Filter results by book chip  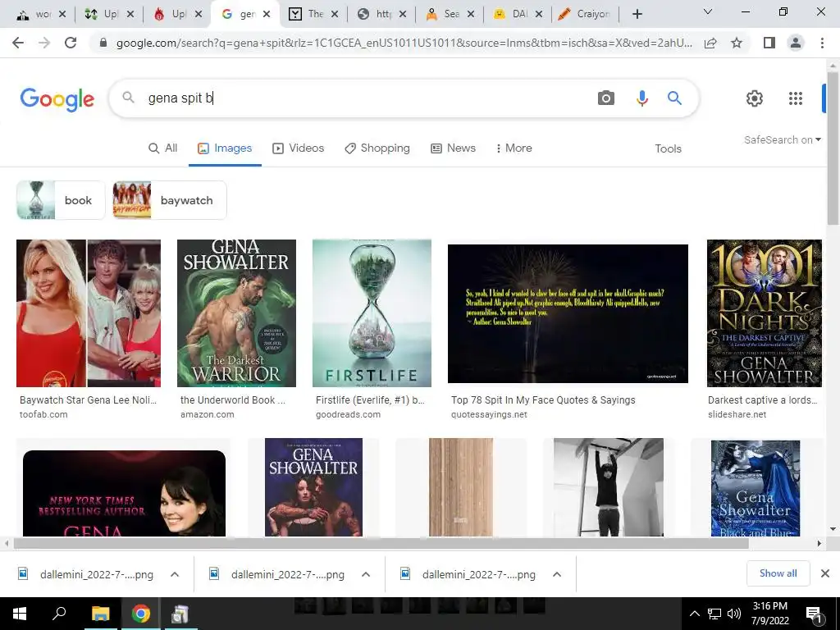click(61, 200)
